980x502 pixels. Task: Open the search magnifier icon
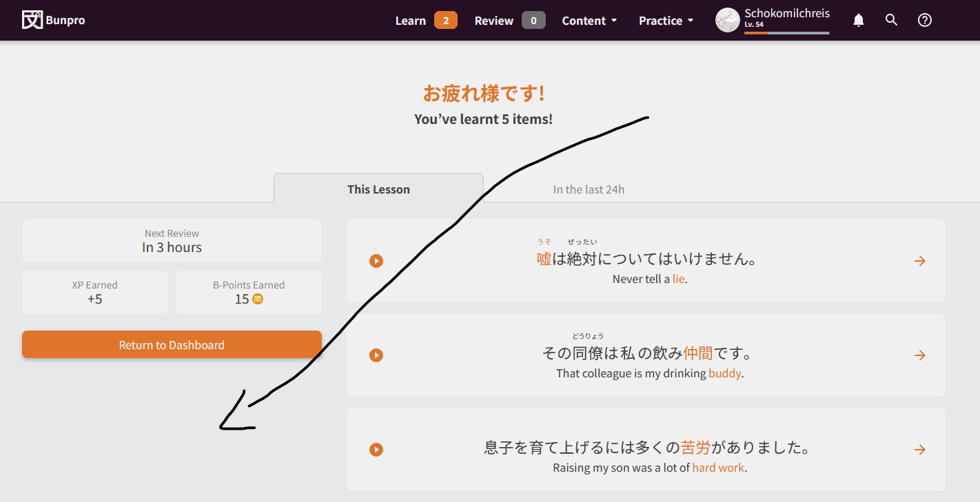(x=891, y=21)
